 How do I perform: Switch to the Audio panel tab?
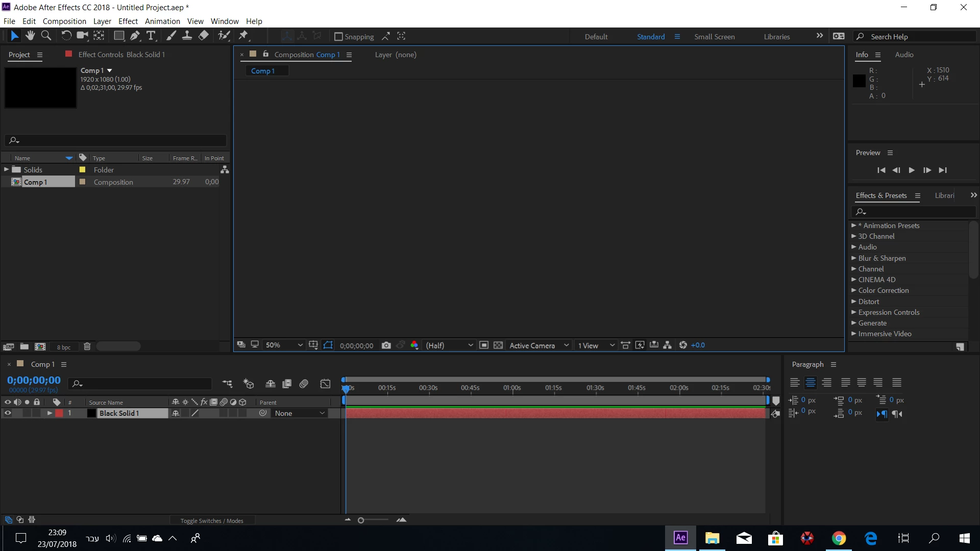904,55
